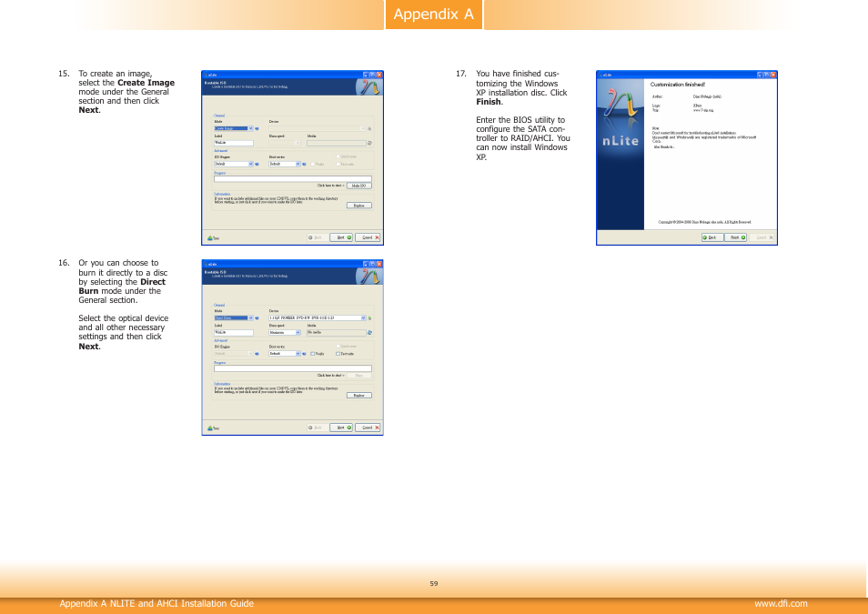Image resolution: width=868 pixels, height=614 pixels.
Task: Click Finish in Customization finished window
Action: tap(736, 237)
